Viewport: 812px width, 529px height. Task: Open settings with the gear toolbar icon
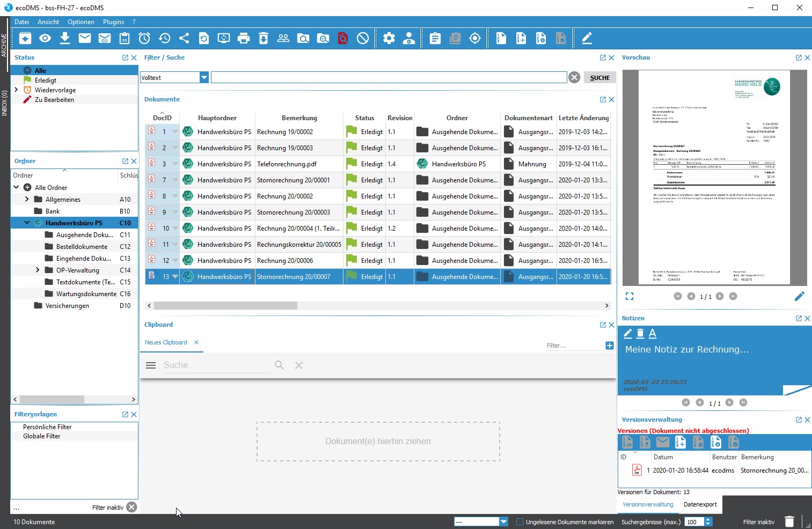[389, 38]
